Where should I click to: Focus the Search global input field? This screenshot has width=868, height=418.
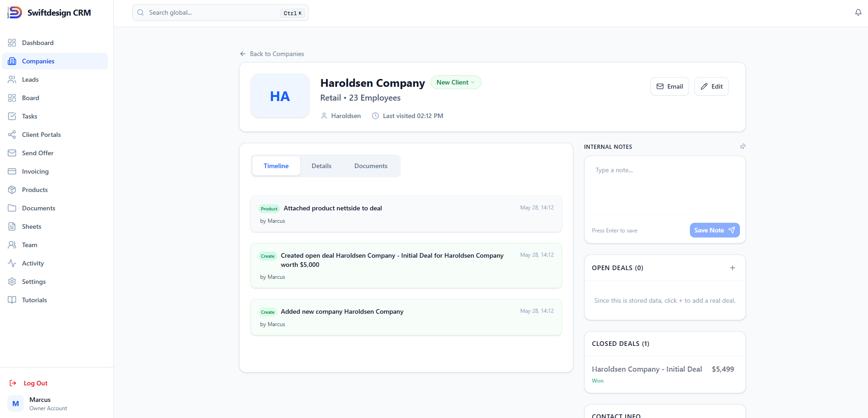tap(220, 12)
